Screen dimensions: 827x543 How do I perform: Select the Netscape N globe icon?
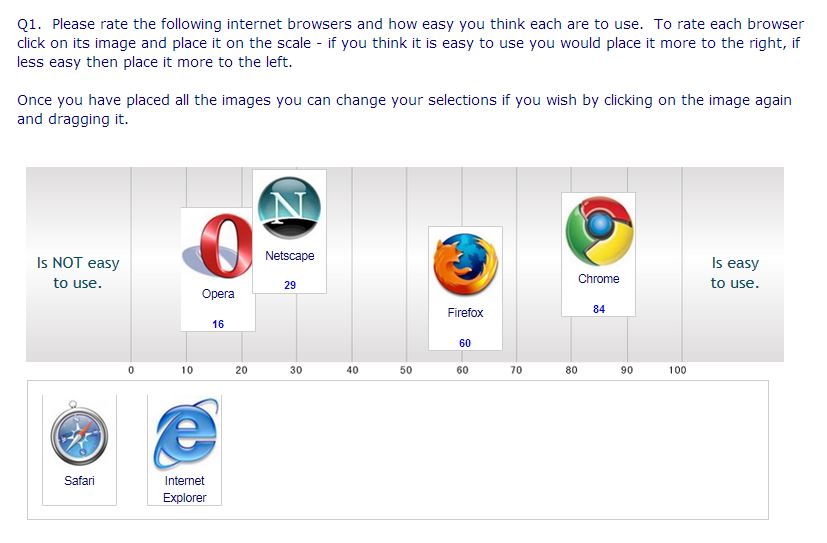coord(289,208)
